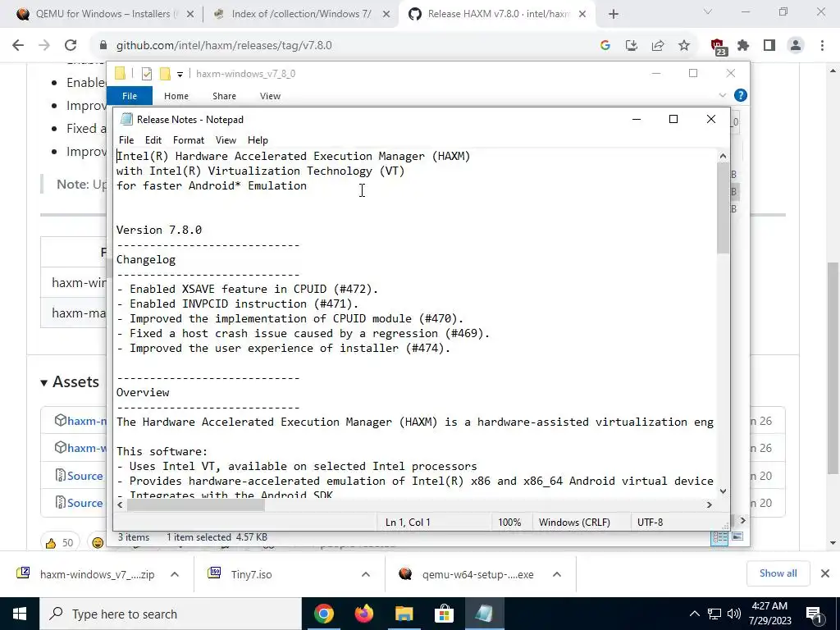Click the Notepad horizontal scrollbar thumb
The width and height of the screenshot is (840, 630).
[195, 504]
